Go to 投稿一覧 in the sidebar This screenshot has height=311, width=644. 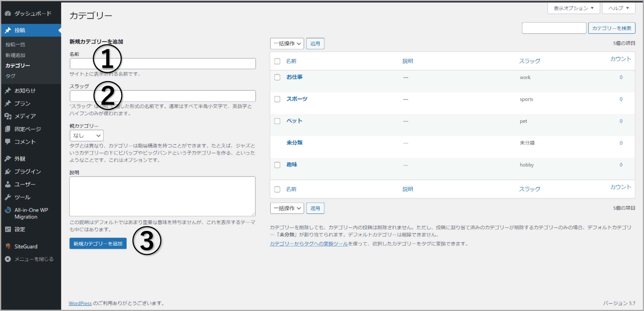coord(15,44)
